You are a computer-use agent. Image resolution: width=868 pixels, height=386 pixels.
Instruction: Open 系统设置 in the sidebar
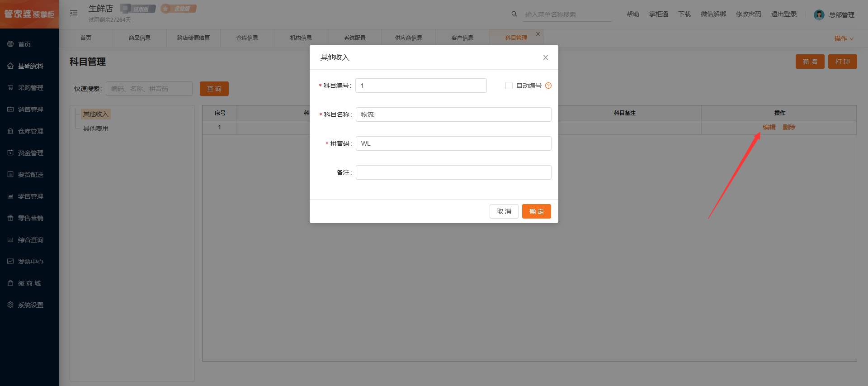coord(29,305)
